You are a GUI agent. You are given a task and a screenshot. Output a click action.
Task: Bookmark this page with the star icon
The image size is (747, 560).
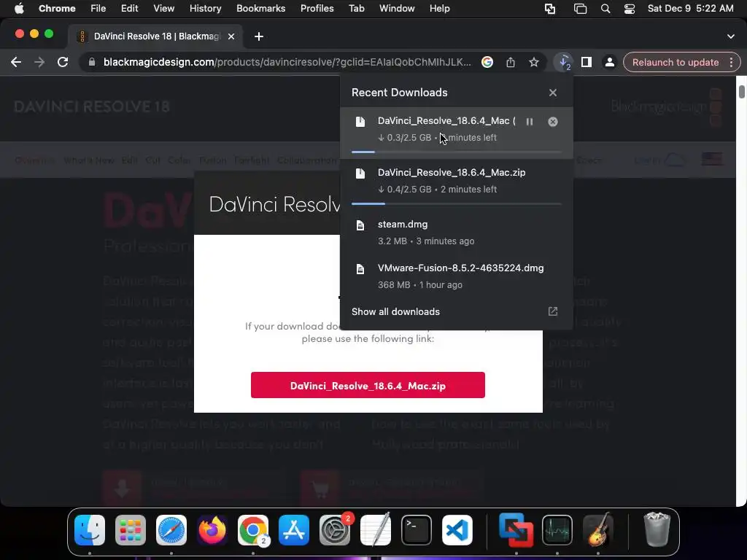point(534,63)
